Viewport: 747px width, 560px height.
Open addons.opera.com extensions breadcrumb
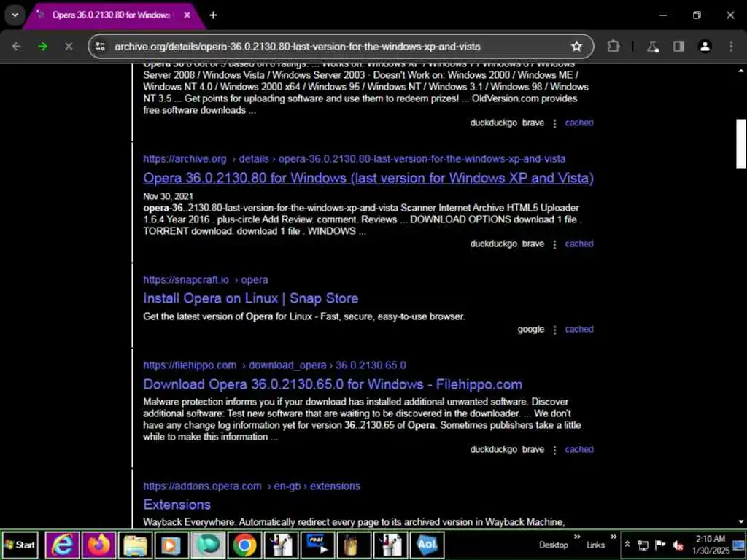pos(252,486)
